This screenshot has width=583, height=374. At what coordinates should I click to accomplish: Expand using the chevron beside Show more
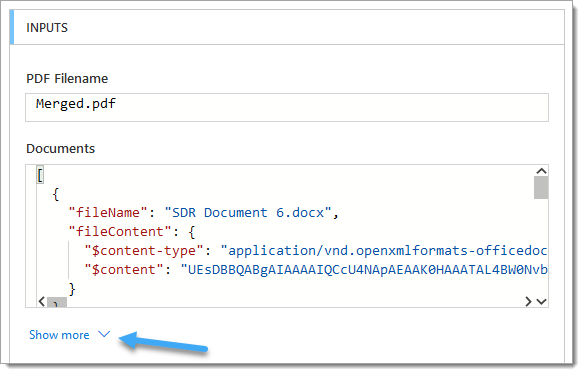pos(104,334)
